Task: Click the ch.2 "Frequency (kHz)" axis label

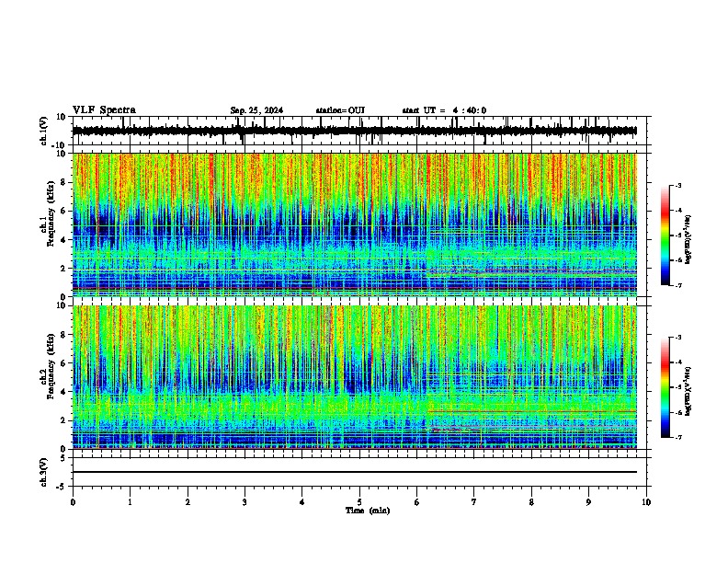Action: pyautogui.click(x=51, y=366)
